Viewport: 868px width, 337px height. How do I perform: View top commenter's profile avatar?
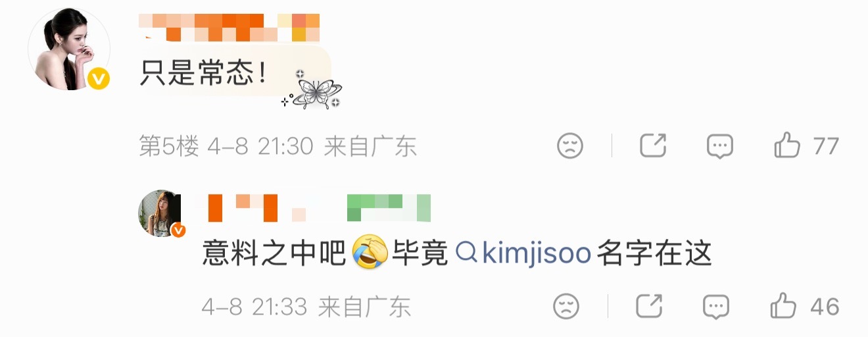[69, 49]
